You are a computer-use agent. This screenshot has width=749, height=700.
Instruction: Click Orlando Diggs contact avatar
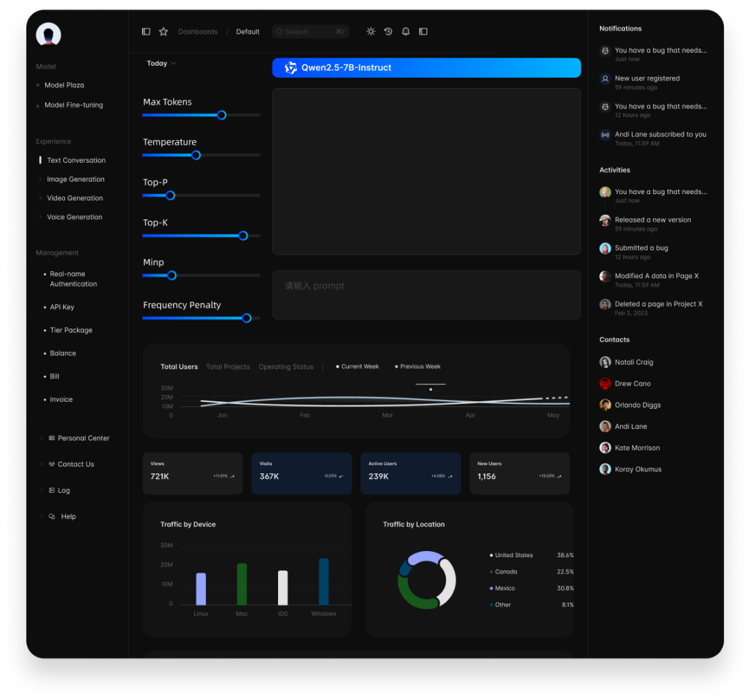pyautogui.click(x=605, y=405)
